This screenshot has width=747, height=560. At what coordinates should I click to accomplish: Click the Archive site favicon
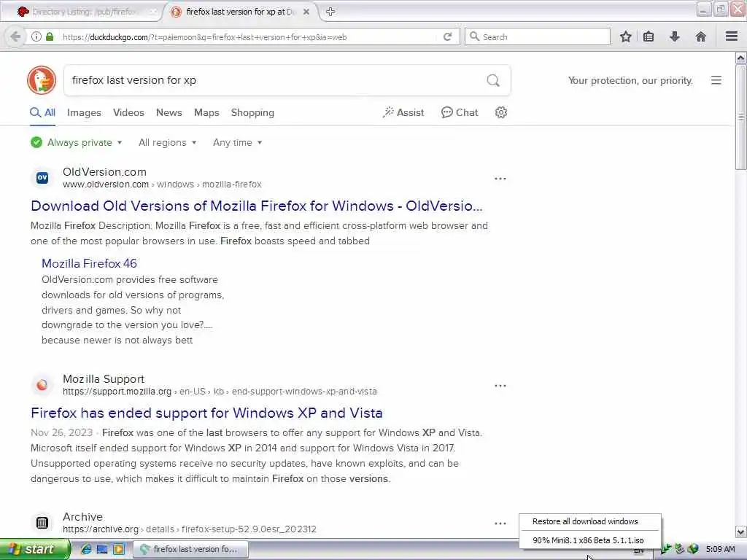pyautogui.click(x=42, y=522)
